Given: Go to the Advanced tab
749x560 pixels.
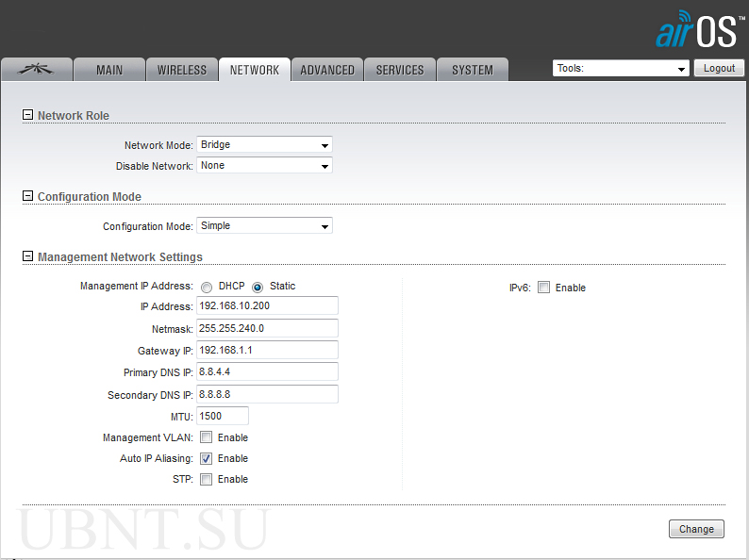Looking at the screenshot, I should 327,70.
